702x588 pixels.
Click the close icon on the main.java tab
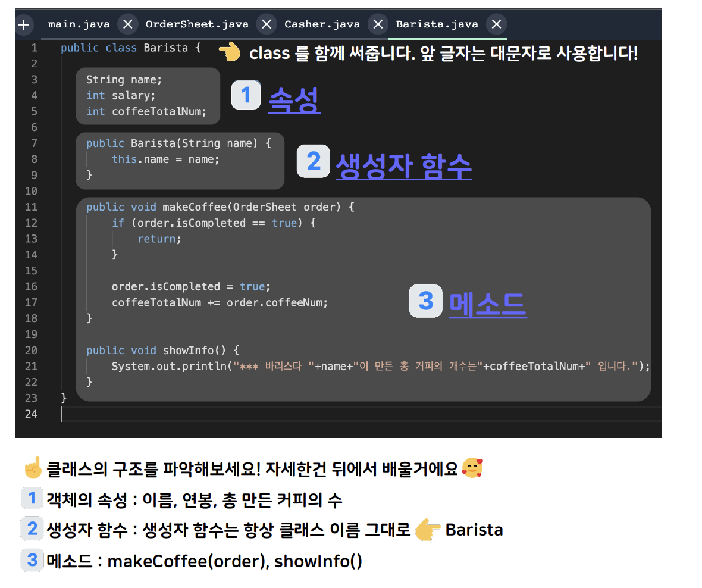pos(127,24)
